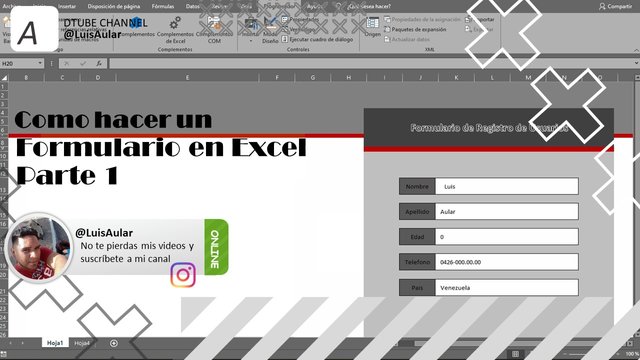Toggle Modo Diseño in Controles group
The width and height of the screenshot is (640, 360).
(270, 29)
